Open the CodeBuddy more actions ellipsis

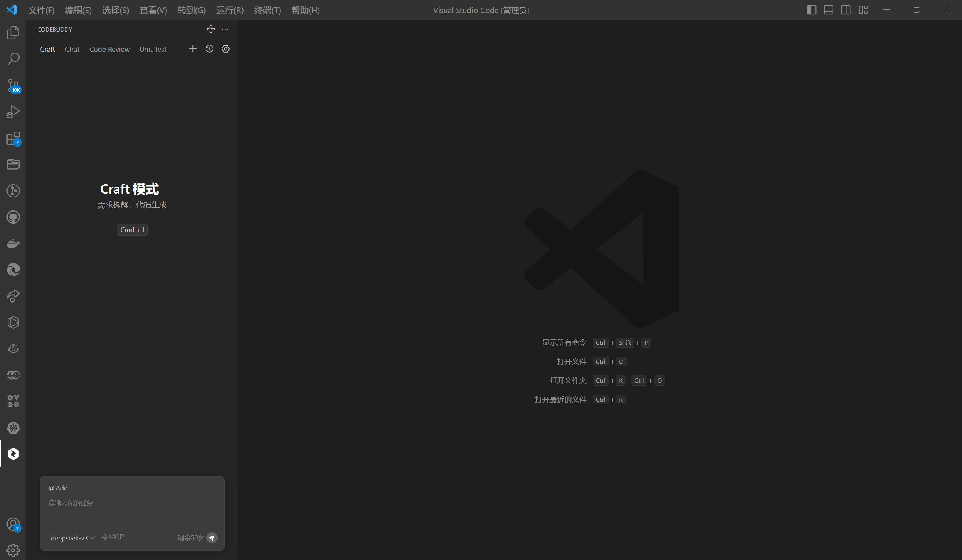pyautogui.click(x=225, y=29)
